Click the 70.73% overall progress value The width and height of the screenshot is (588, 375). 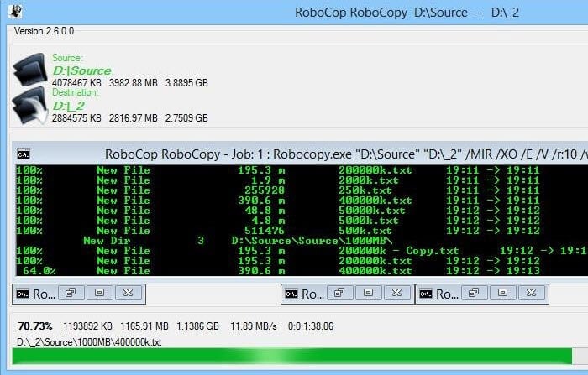pos(35,326)
